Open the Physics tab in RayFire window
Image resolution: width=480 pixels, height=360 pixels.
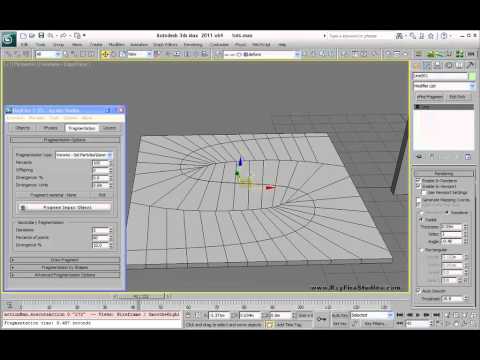pyautogui.click(x=51, y=128)
